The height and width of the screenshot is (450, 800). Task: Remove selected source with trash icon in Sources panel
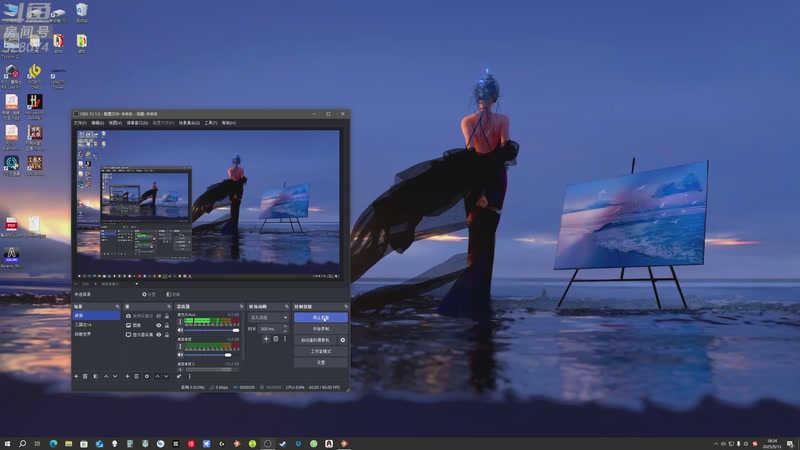136,376
